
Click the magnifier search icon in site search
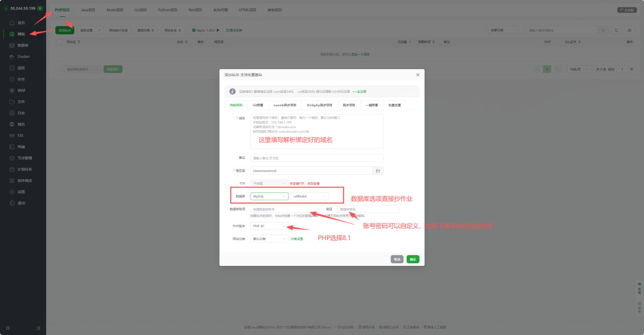tap(604, 30)
